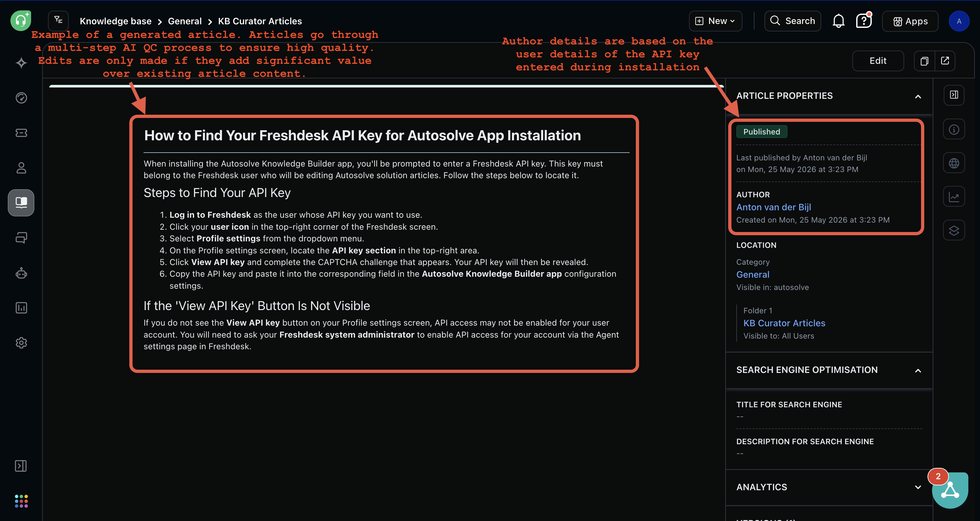
Task: Open the teal widget launcher with badge
Action: coord(950,490)
